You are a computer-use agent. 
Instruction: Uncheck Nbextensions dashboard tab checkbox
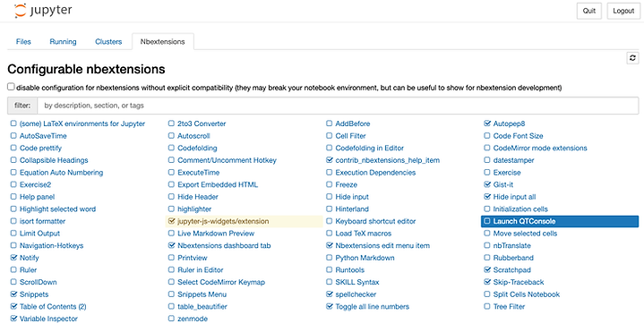click(x=171, y=245)
